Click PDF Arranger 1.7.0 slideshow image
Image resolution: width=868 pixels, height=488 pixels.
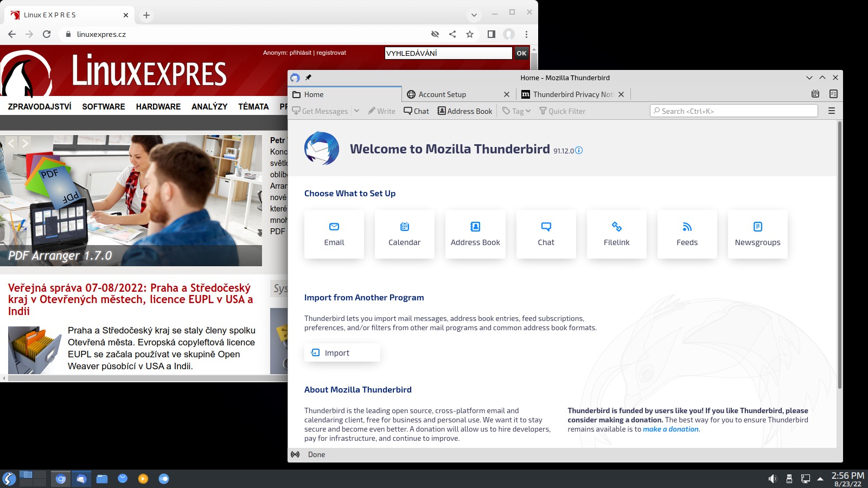point(131,200)
